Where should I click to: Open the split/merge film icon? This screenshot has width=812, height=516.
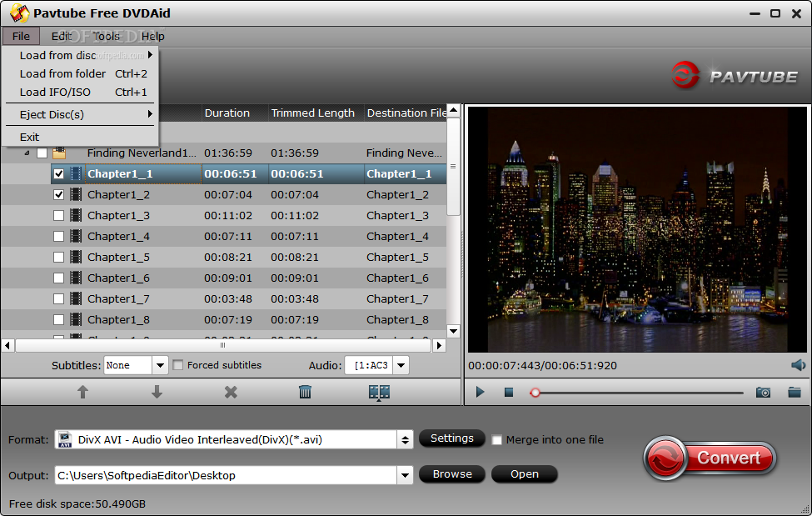pyautogui.click(x=379, y=393)
